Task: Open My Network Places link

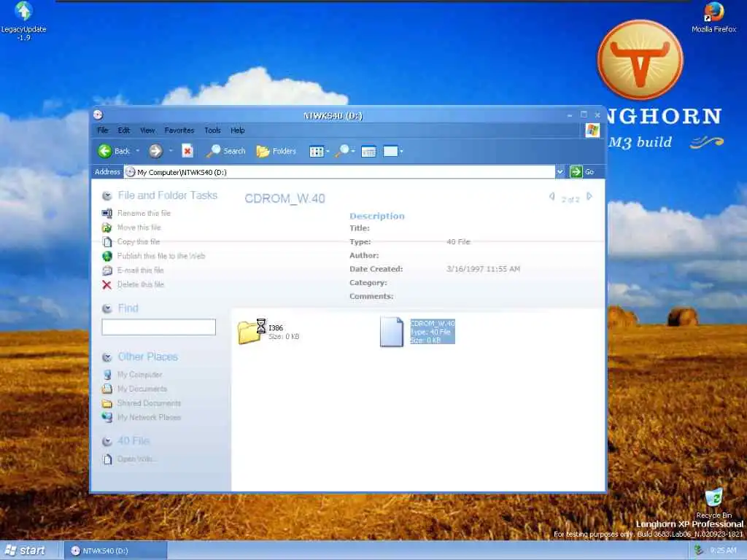Action: (149, 418)
